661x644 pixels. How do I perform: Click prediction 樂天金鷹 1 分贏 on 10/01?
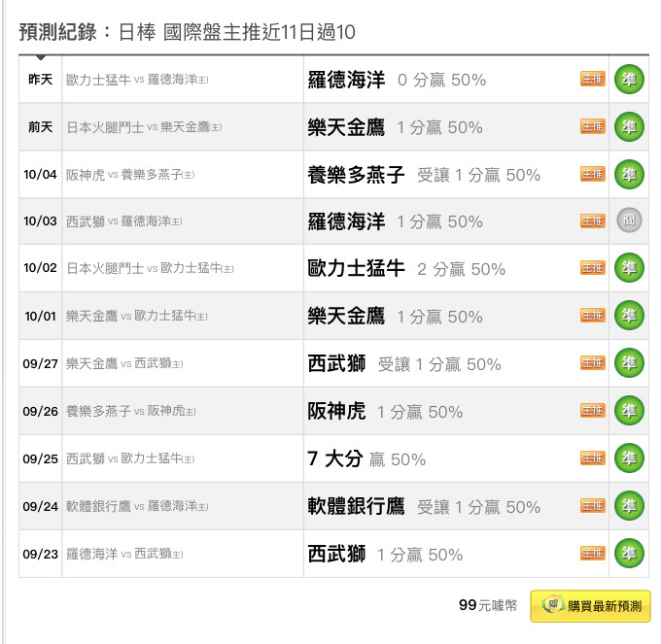pos(395,317)
